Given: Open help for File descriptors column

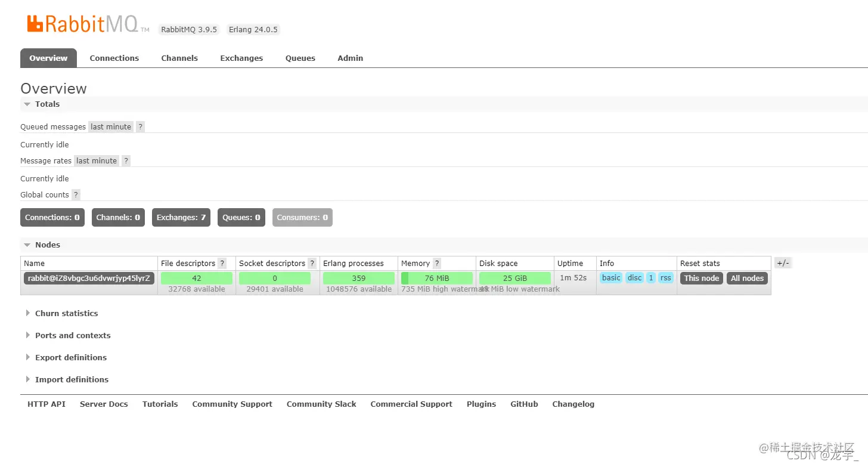Looking at the screenshot, I should point(222,263).
